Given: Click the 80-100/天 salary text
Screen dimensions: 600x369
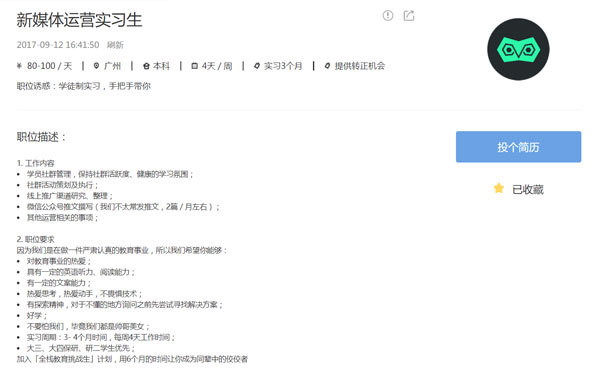Looking at the screenshot, I should point(49,66).
